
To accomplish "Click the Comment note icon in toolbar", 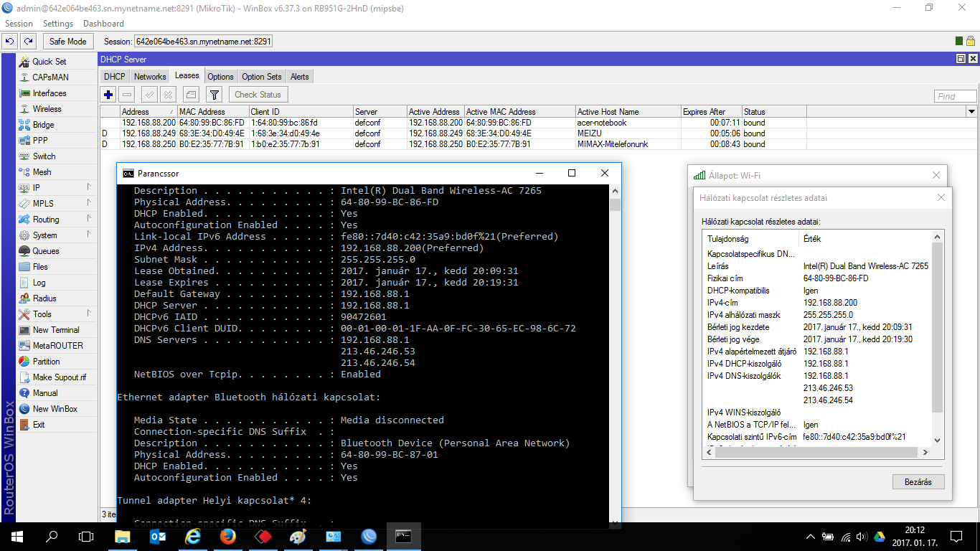I will (x=190, y=95).
